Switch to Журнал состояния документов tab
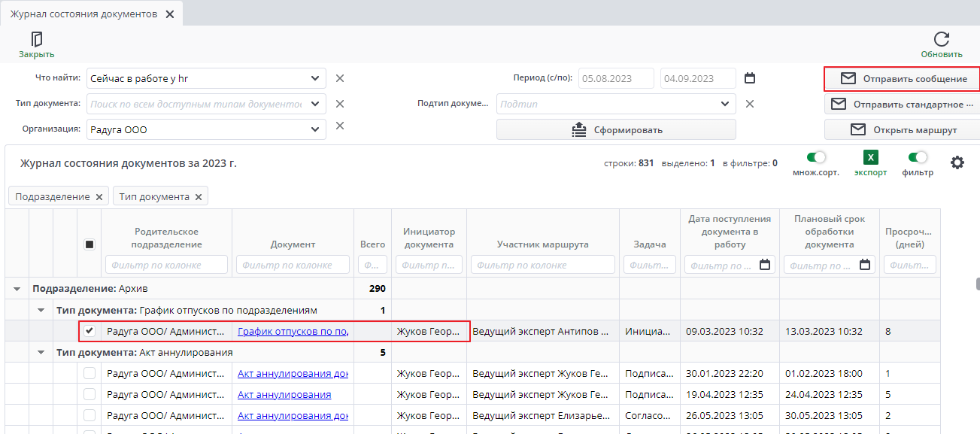Screen dimensions: 980x434 (83, 14)
